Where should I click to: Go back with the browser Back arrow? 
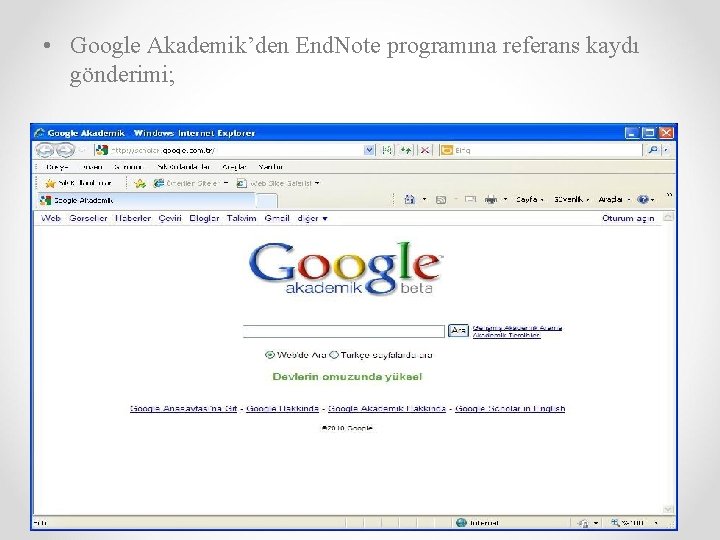pyautogui.click(x=45, y=150)
